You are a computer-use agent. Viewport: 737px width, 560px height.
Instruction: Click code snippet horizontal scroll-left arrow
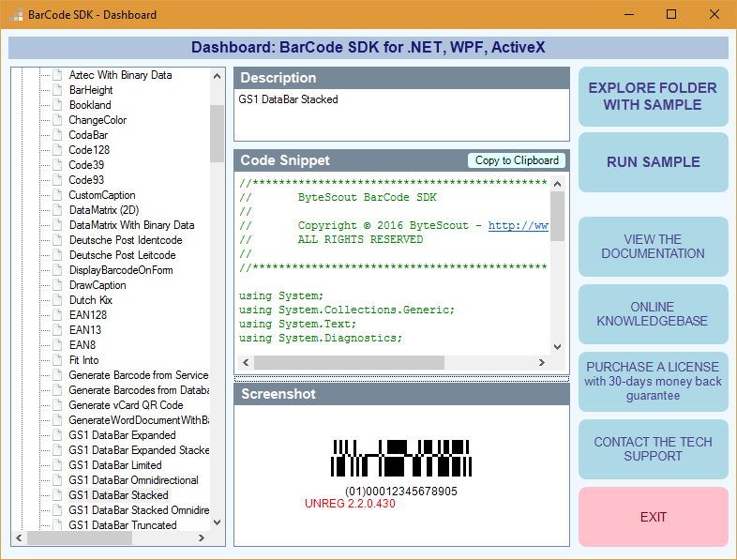[x=246, y=362]
